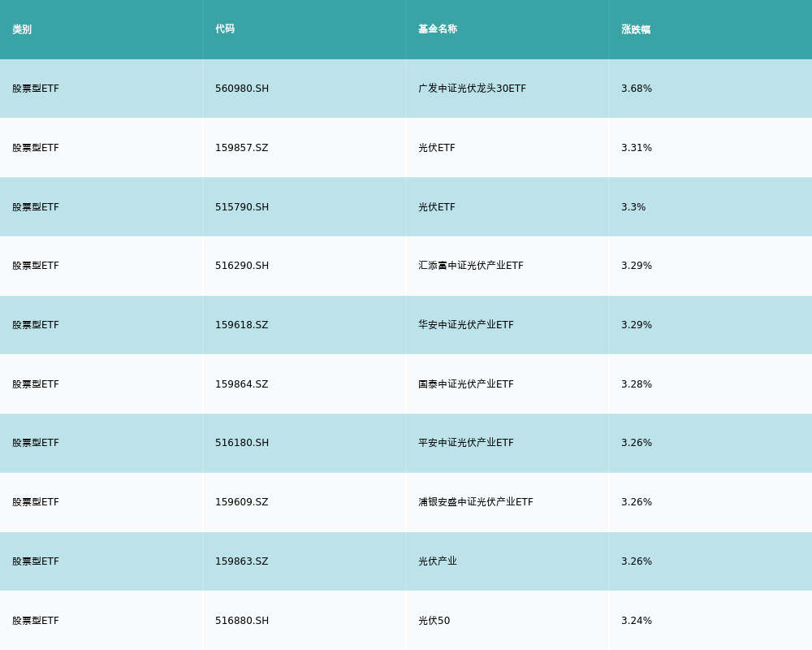Click 股票型ETF in the 159618.SZ row
812x650 pixels.
[36, 325]
